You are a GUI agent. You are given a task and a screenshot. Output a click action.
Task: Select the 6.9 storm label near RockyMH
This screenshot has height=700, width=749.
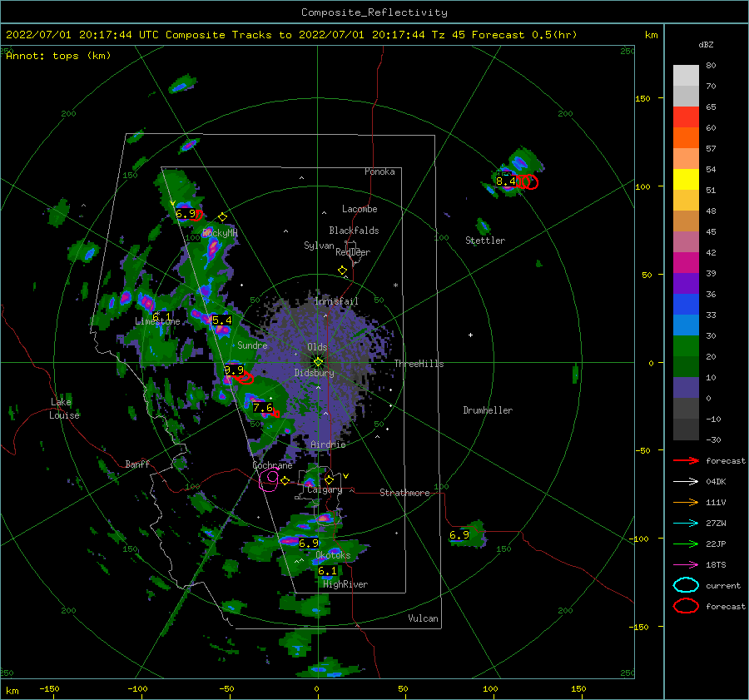click(x=186, y=214)
